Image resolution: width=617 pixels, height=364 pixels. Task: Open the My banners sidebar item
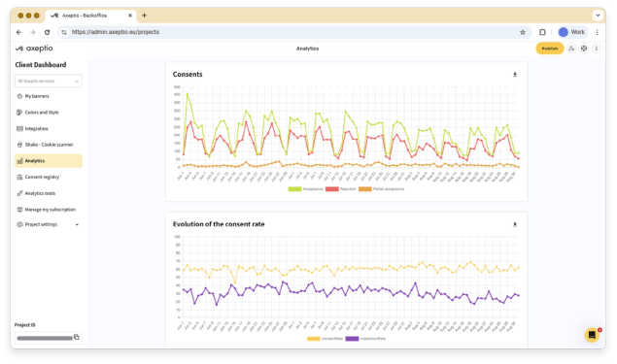tap(48, 96)
